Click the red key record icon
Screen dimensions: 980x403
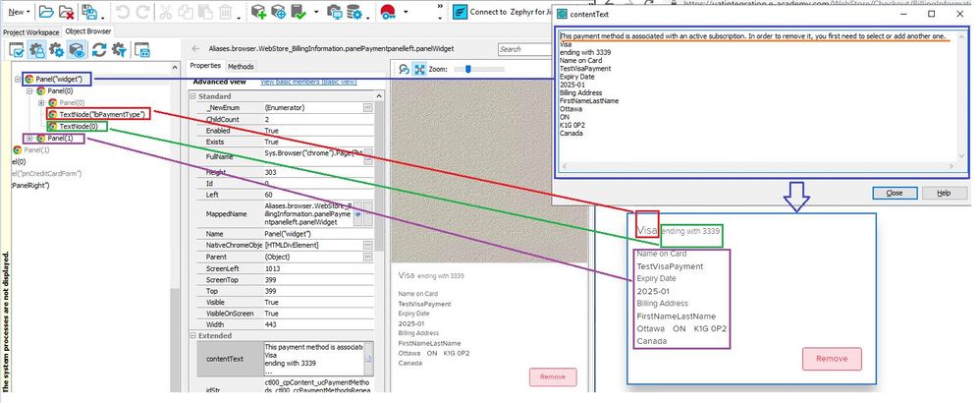click(386, 13)
